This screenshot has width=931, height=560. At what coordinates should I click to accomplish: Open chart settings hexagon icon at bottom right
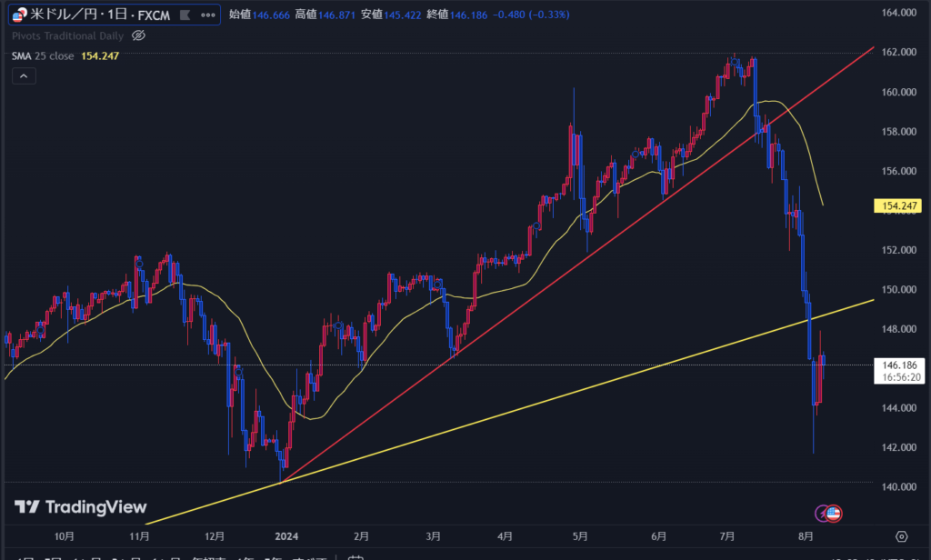coord(901,536)
